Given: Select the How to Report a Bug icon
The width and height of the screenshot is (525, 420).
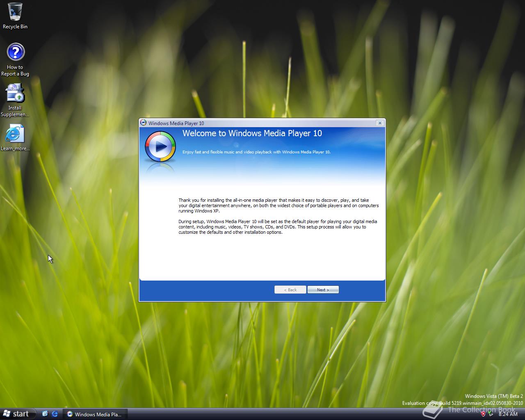Looking at the screenshot, I should [x=15, y=59].
